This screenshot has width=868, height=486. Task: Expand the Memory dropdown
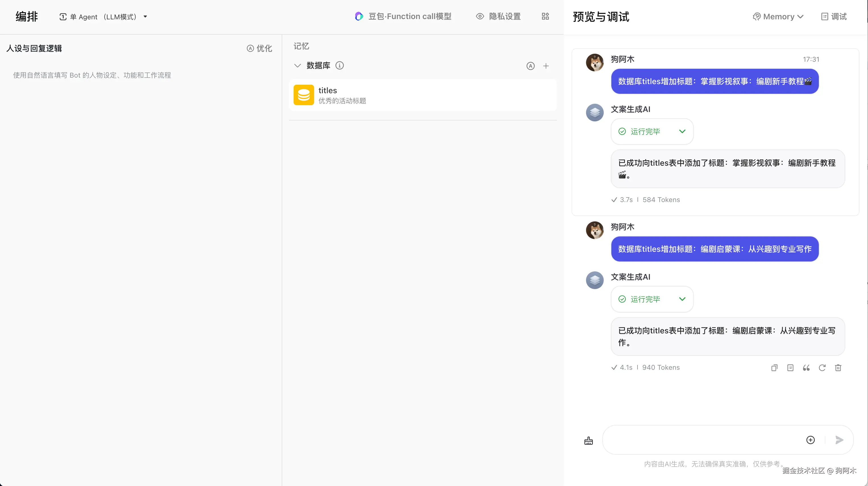(x=778, y=16)
